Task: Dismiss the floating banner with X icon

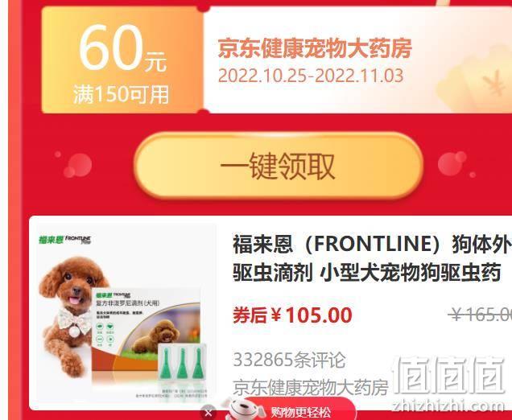Action: coord(209,413)
